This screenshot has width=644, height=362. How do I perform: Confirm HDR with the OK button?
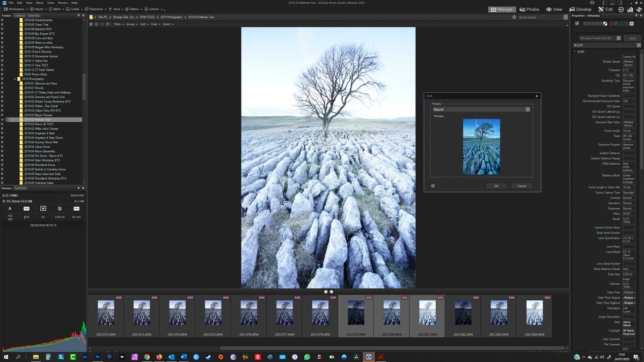[496, 186]
